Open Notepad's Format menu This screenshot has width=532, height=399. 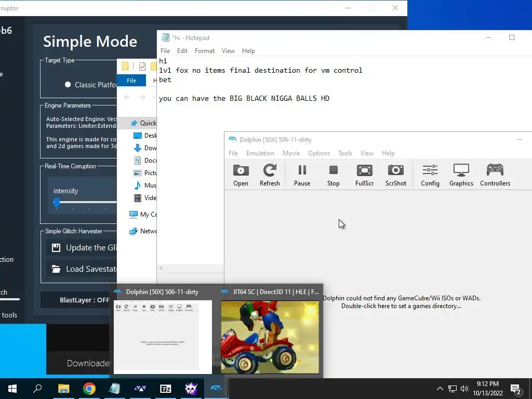205,50
